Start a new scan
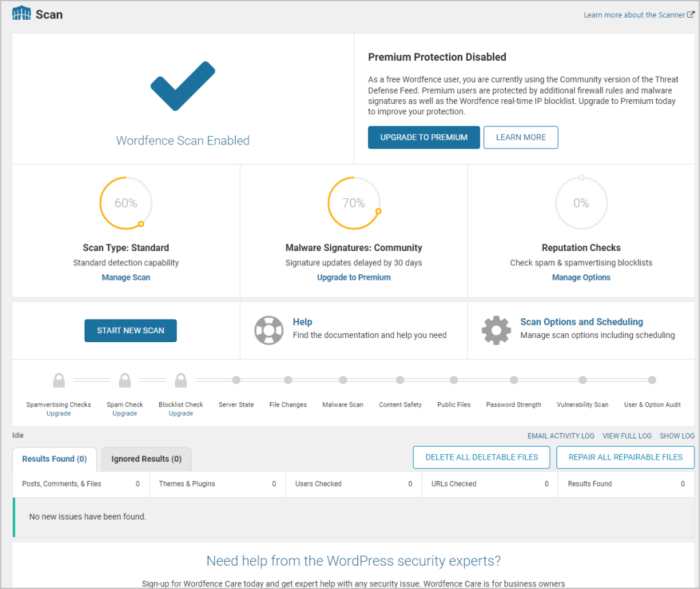 click(131, 330)
